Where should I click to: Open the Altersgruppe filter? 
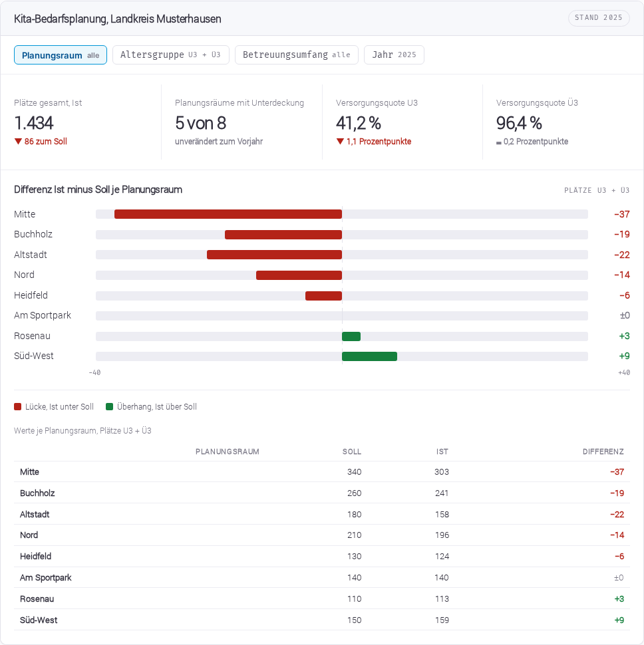pos(171,55)
